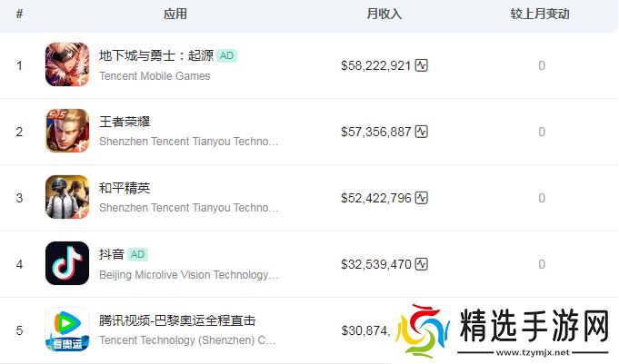Click the 和平精英 app name
The height and width of the screenshot is (364, 619).
pyautogui.click(x=124, y=188)
